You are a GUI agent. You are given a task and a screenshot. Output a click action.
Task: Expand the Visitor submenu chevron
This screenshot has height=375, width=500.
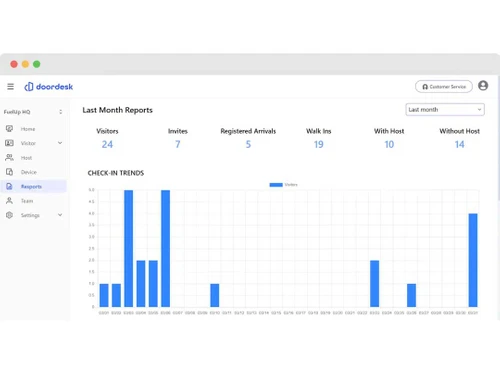(60, 143)
